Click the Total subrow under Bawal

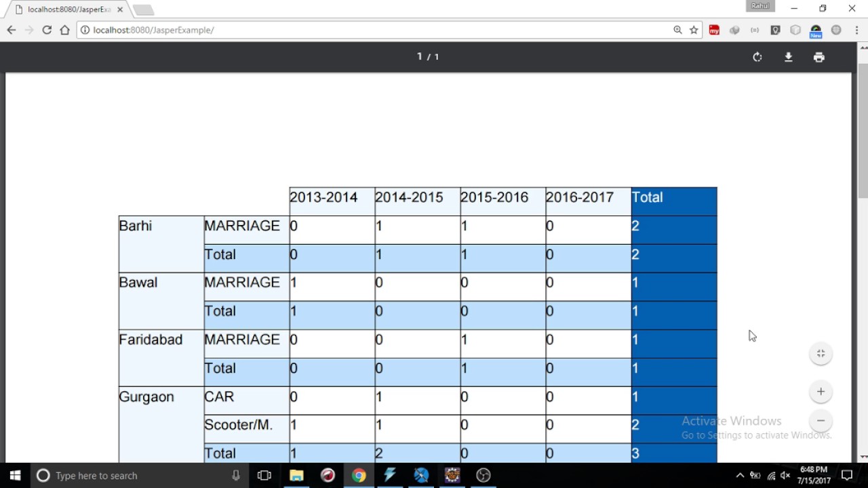[x=246, y=315]
